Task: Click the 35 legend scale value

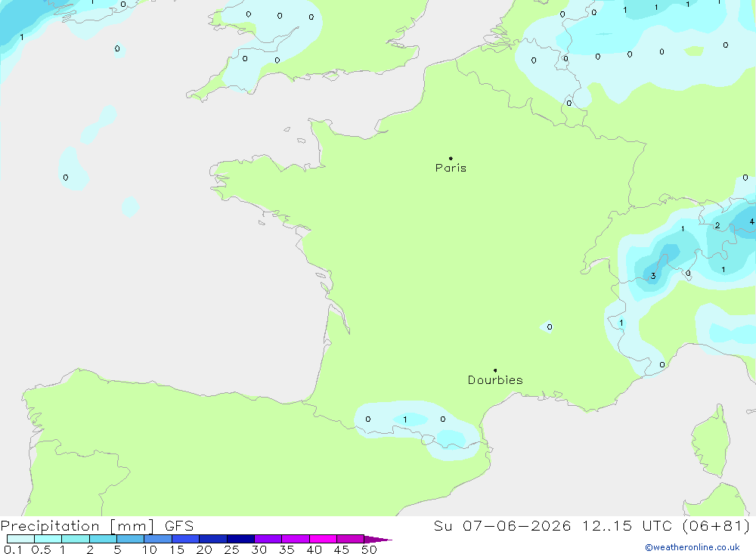Action: 287,549
